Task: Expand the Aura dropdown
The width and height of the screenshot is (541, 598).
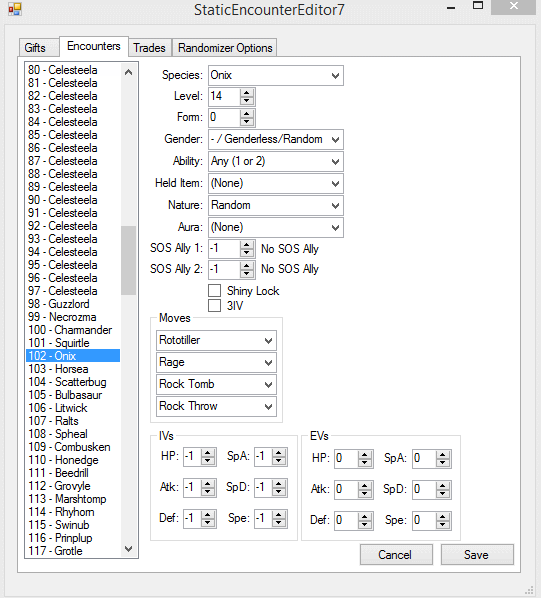Action: (276, 227)
